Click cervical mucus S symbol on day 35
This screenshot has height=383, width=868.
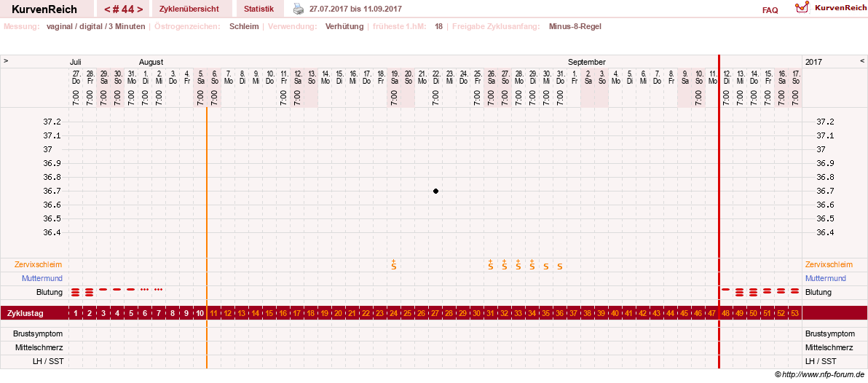coord(546,266)
